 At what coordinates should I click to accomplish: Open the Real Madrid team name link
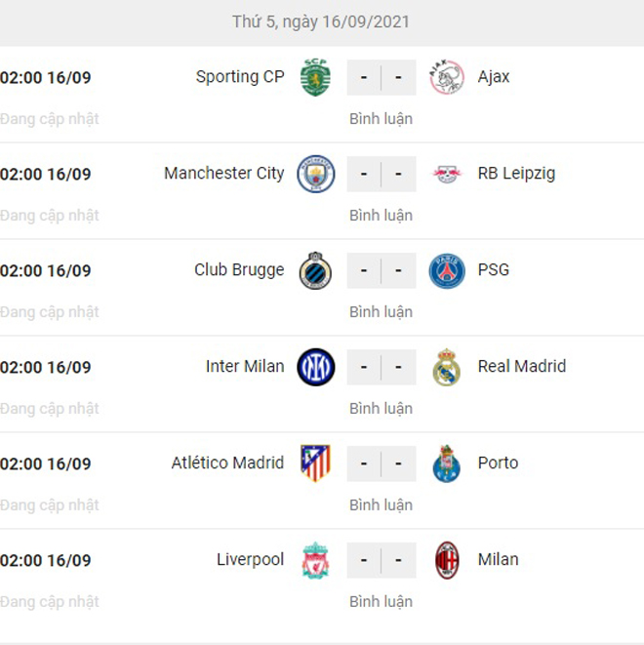(521, 367)
